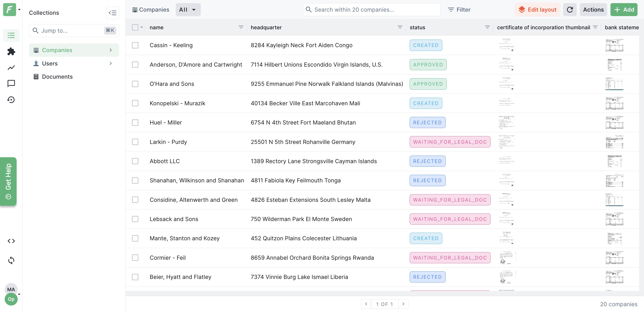Click the refresh icon in top toolbar
The height and width of the screenshot is (312, 644).
tap(570, 10)
